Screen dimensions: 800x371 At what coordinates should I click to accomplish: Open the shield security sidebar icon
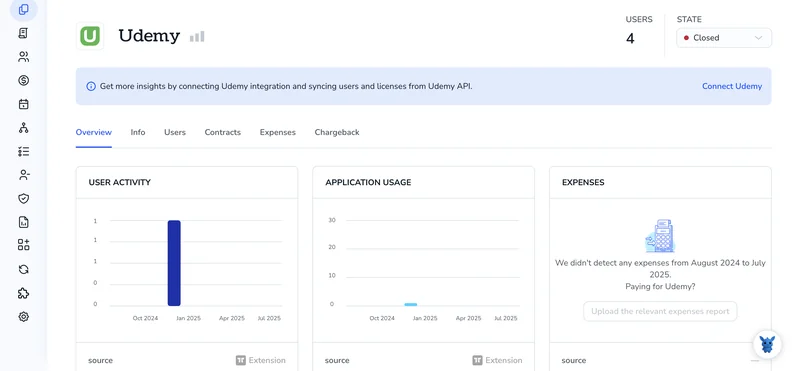(x=23, y=199)
